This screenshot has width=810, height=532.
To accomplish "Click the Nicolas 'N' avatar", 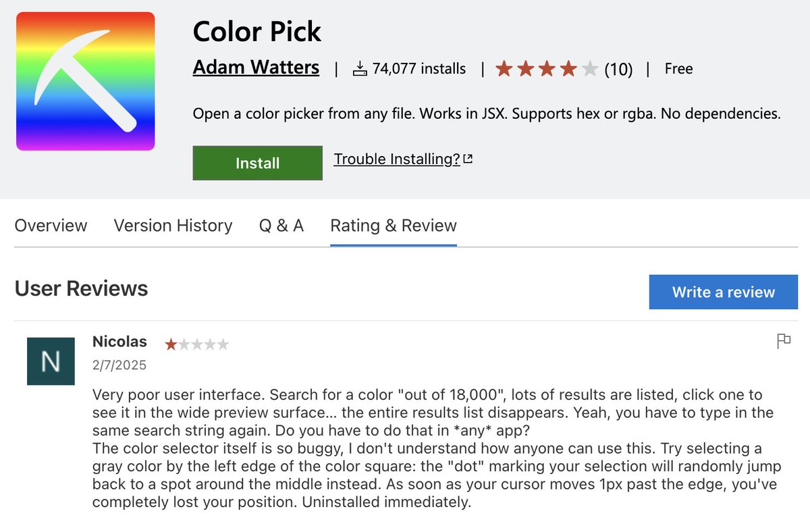I will (51, 361).
